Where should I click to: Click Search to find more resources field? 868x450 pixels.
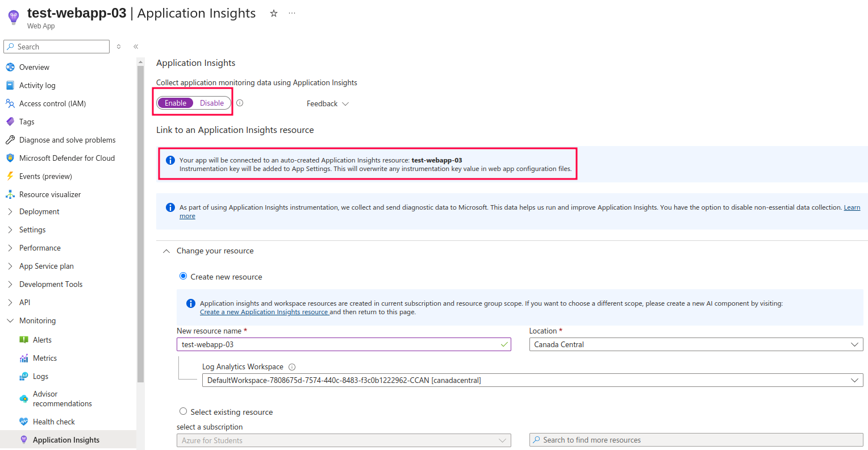pyautogui.click(x=696, y=440)
